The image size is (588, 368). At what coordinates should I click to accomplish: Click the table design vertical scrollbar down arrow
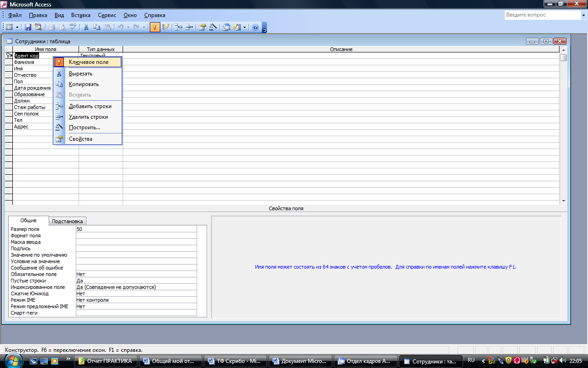point(563,201)
